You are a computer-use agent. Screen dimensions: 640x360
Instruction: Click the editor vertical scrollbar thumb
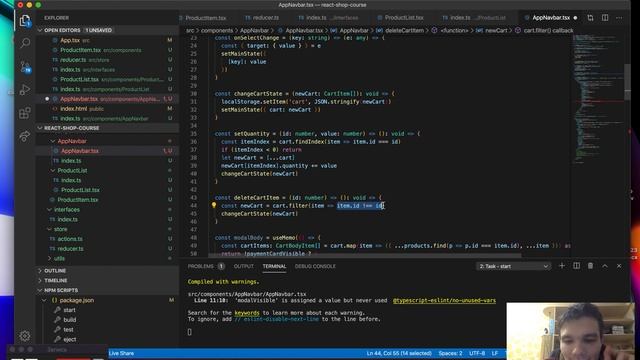tap(627, 82)
